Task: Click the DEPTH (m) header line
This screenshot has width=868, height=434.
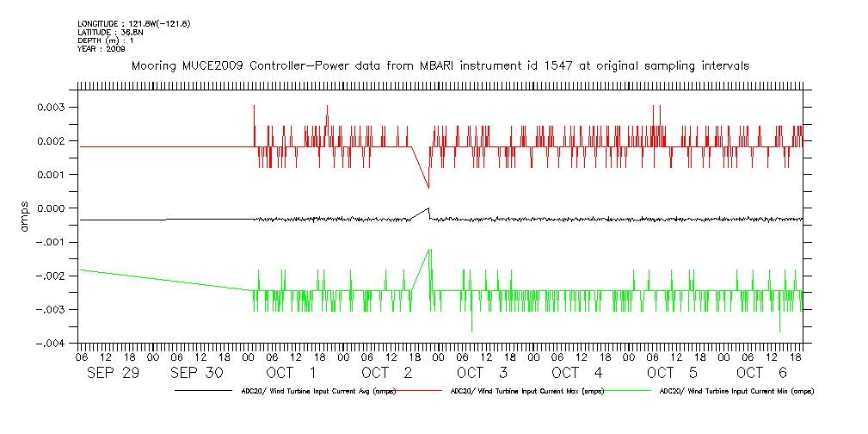Action: 106,40
